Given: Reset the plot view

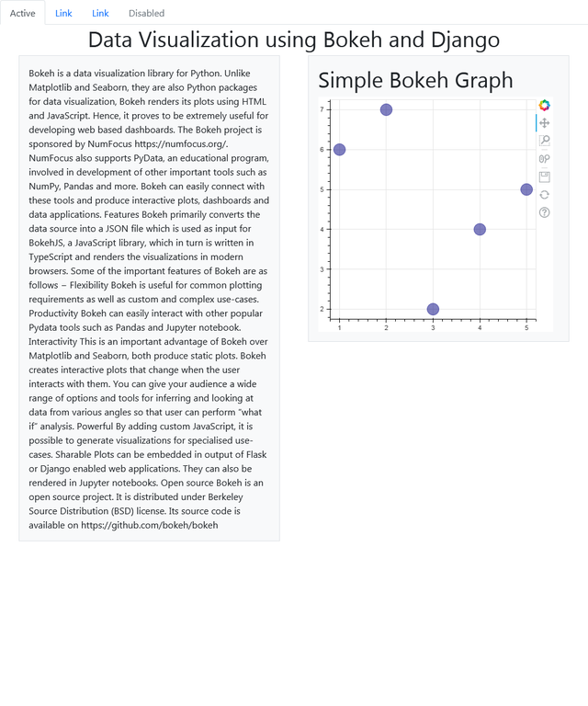Looking at the screenshot, I should 544,194.
